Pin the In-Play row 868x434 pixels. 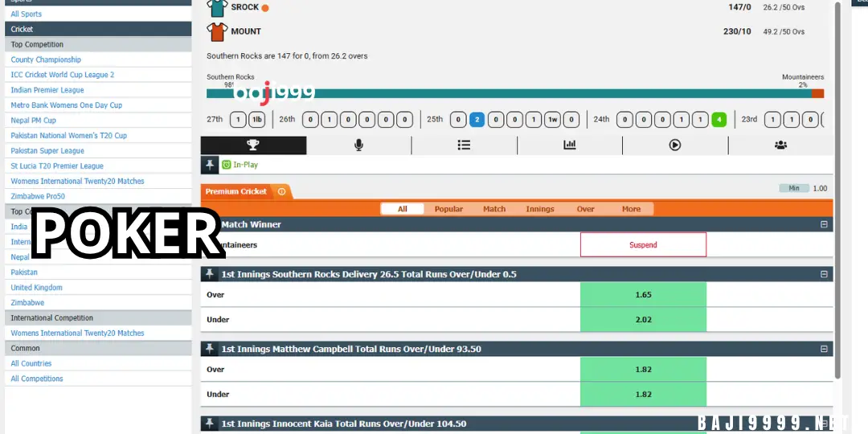click(x=210, y=165)
